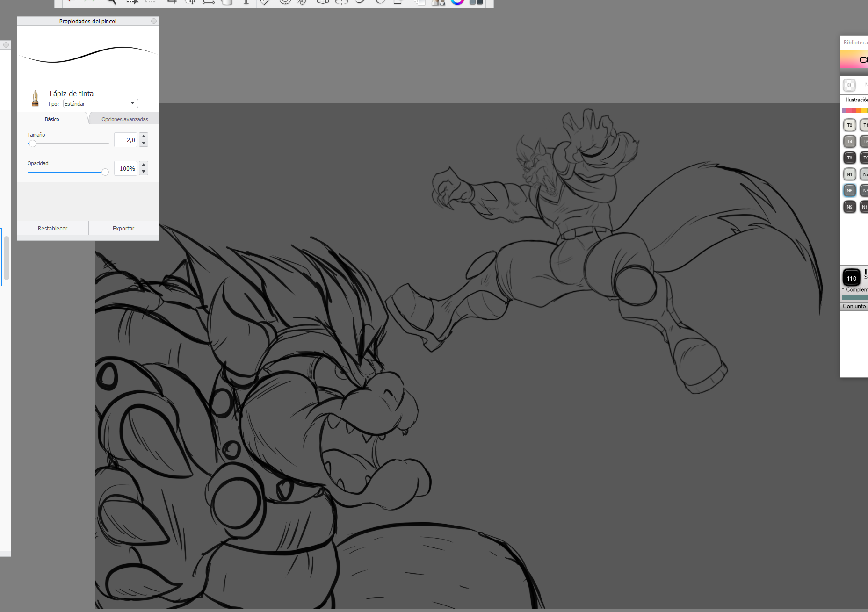Click the Restablecer button
This screenshot has height=612, width=868.
click(x=52, y=228)
